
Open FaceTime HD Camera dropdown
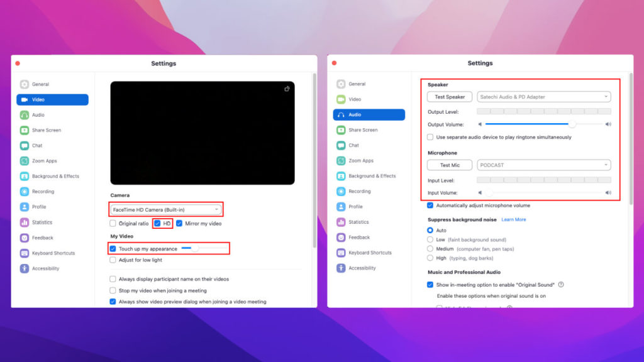click(x=166, y=209)
